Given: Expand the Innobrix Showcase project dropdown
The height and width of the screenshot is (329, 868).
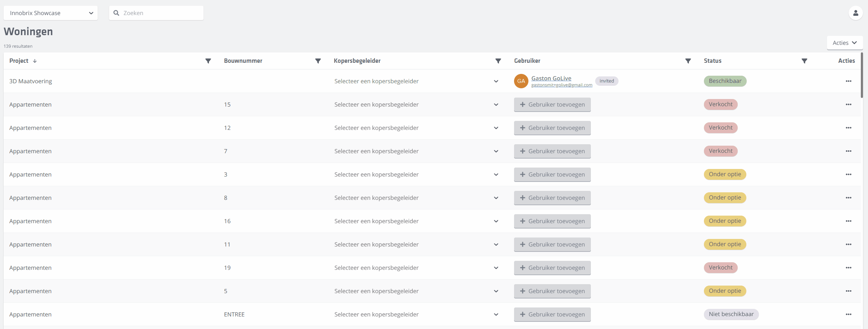Looking at the screenshot, I should point(51,13).
